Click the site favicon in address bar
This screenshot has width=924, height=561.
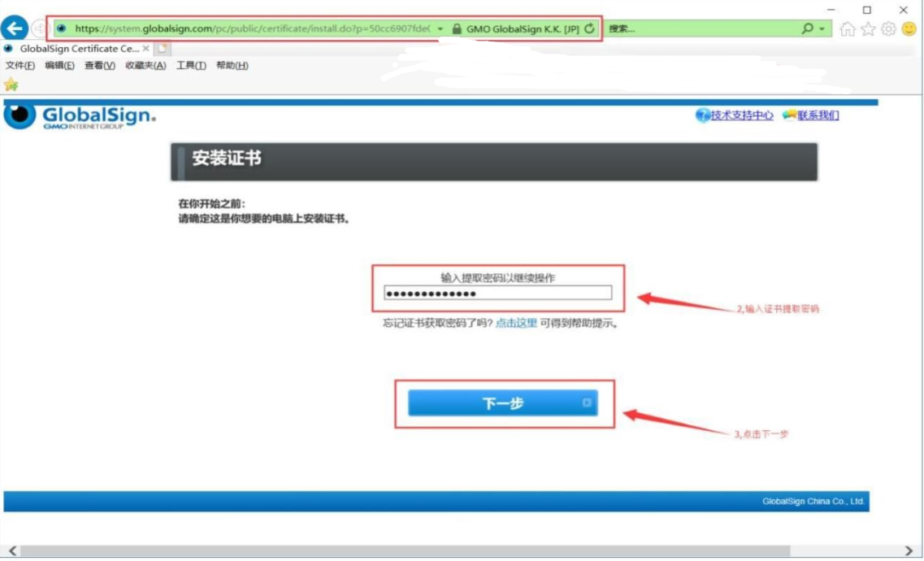click(x=61, y=28)
